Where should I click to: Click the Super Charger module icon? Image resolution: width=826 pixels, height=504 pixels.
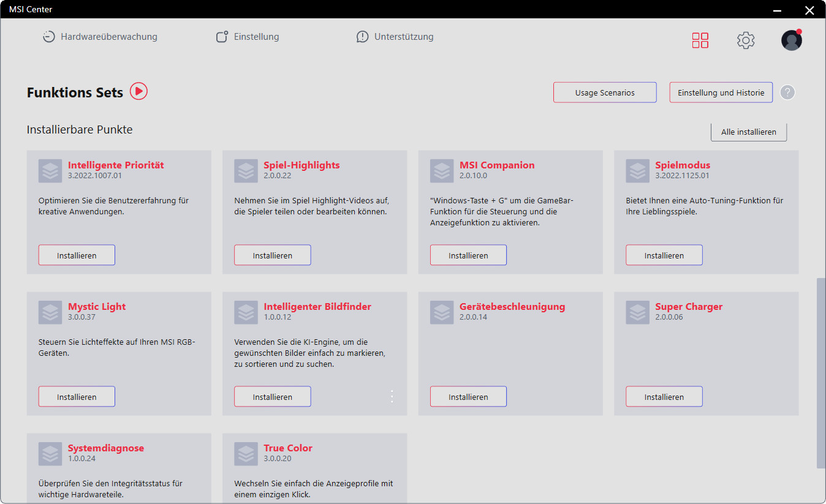pyautogui.click(x=637, y=312)
